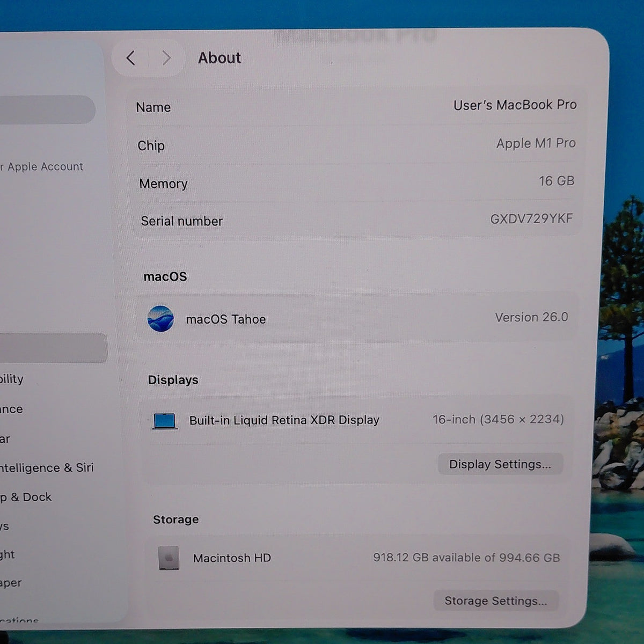Click the Apple M1 Pro chip value

[536, 144]
